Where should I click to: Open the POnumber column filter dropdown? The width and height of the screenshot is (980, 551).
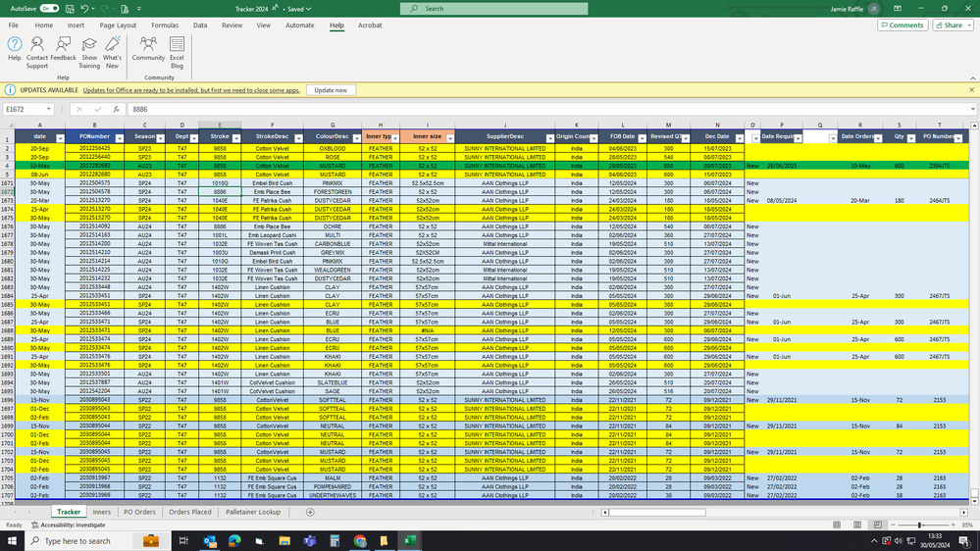[120, 138]
